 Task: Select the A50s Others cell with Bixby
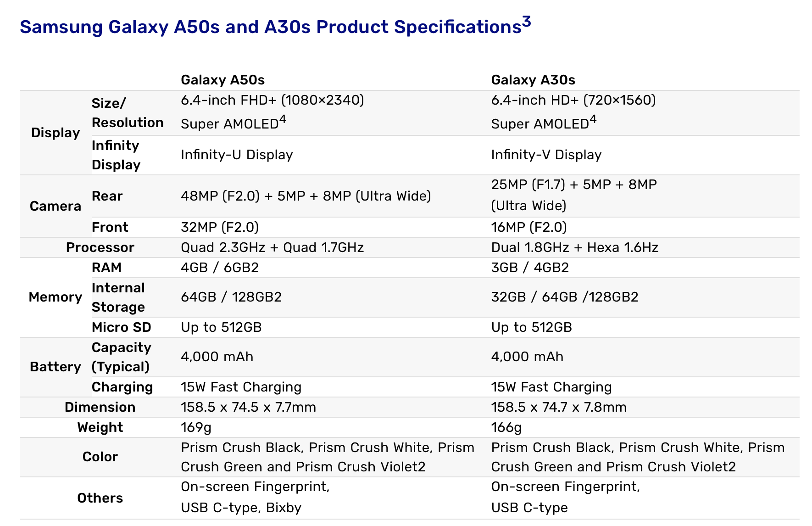pos(256,498)
